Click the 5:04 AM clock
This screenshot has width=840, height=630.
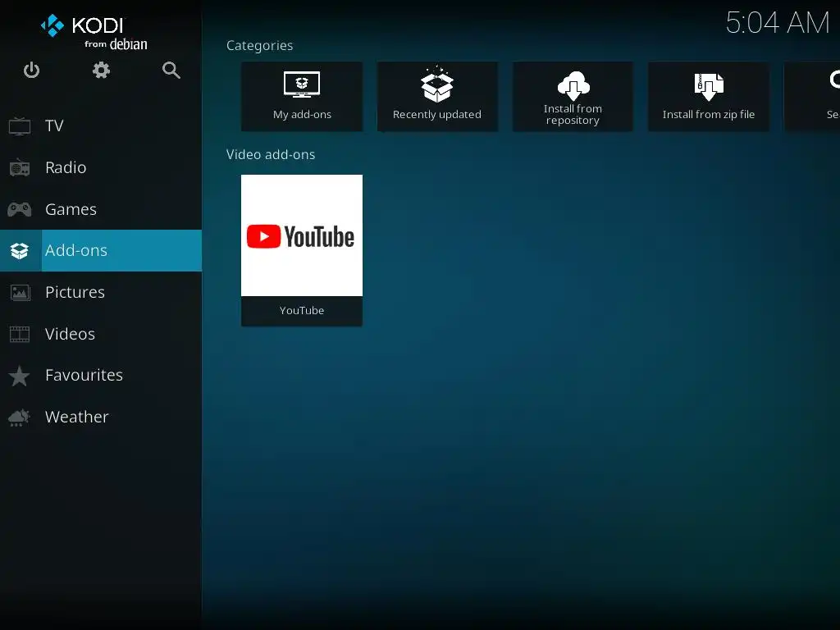click(778, 23)
